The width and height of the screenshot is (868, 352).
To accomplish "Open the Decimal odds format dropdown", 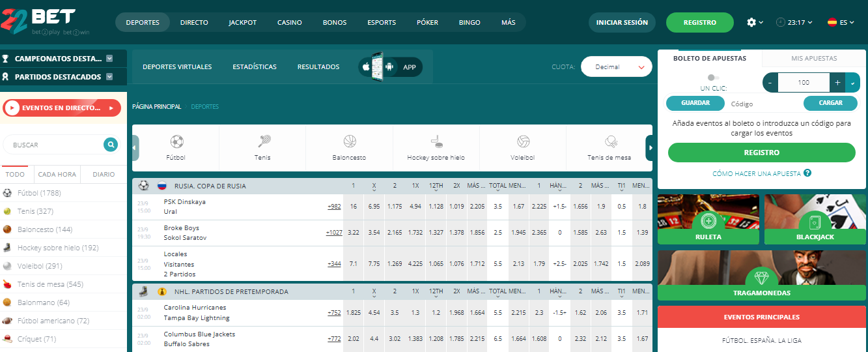I will tap(616, 66).
